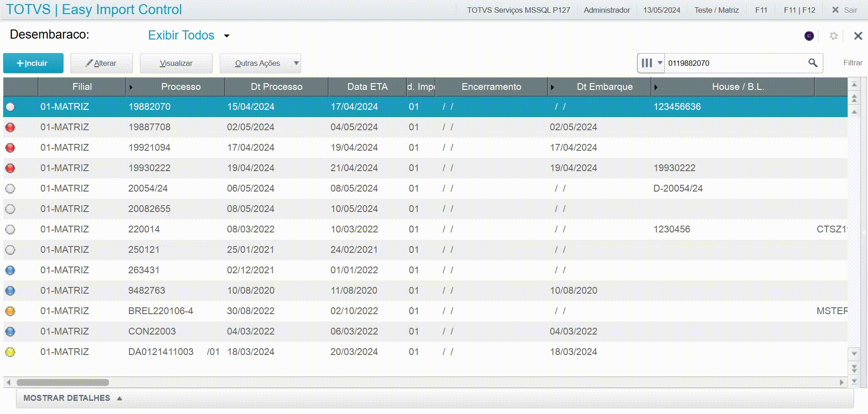Expand MOSTRAR DETALHES panel
868x414 pixels.
pos(73,398)
